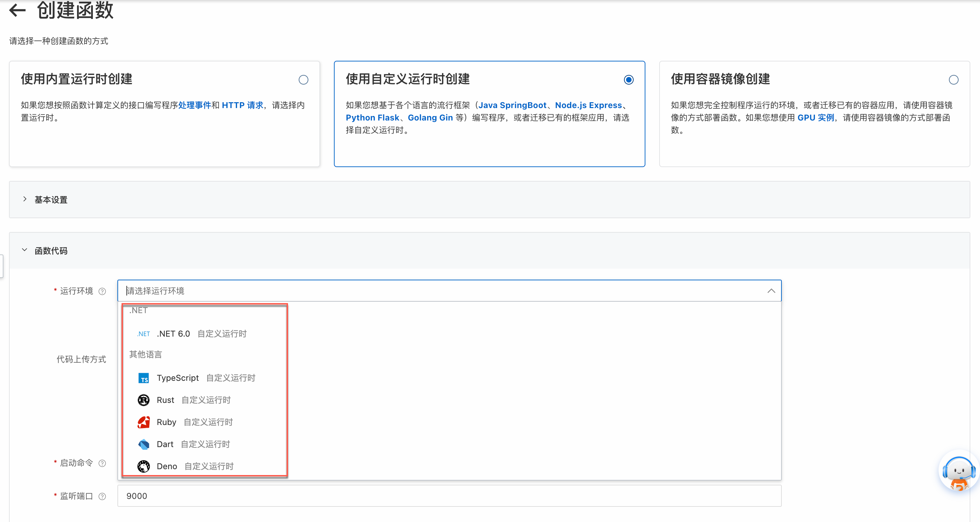The image size is (980, 522).
Task: Open the GPU 实例 link
Action: 815,118
